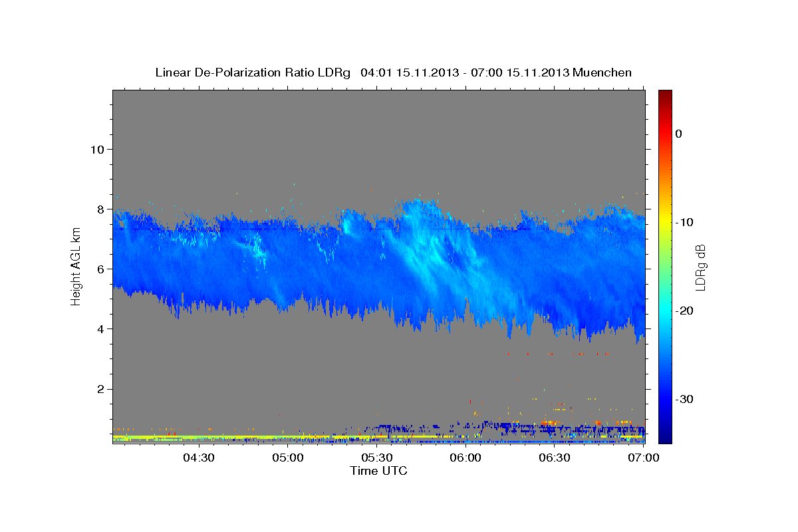Click the colorbar tick label 0

pyautogui.click(x=679, y=134)
